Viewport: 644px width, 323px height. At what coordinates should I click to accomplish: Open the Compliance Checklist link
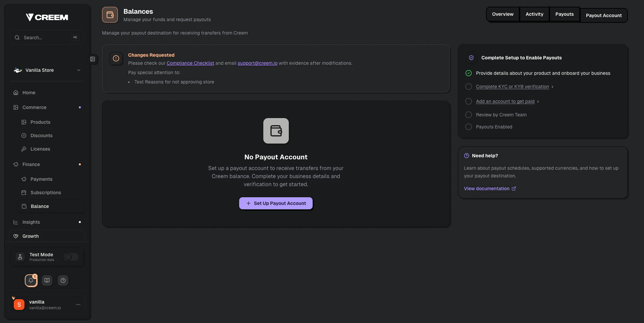(x=190, y=63)
